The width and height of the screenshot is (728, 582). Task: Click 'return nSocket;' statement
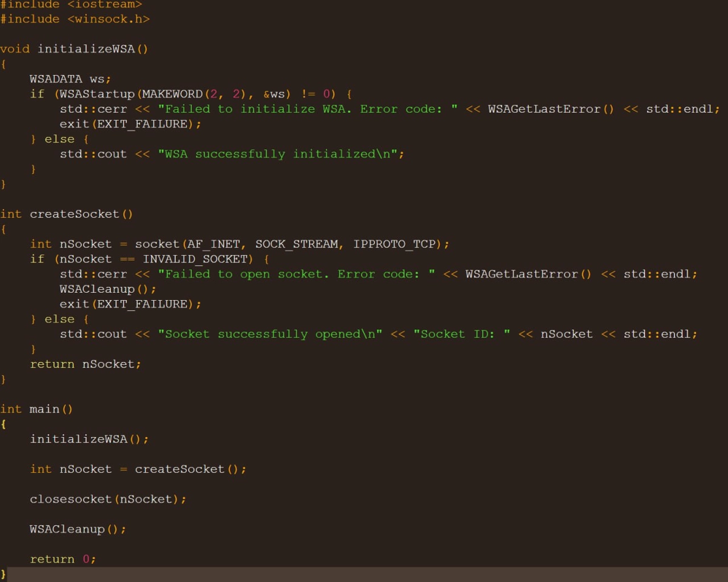coord(86,364)
